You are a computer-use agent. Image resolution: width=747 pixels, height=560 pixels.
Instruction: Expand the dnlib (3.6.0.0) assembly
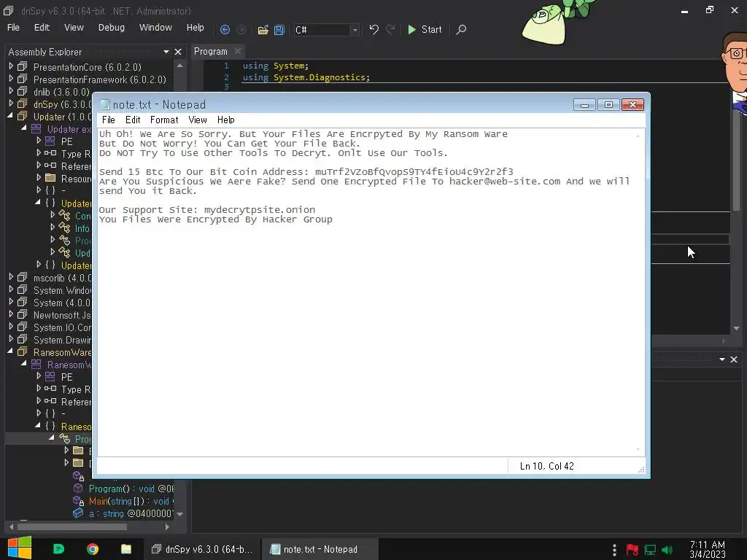(x=11, y=91)
